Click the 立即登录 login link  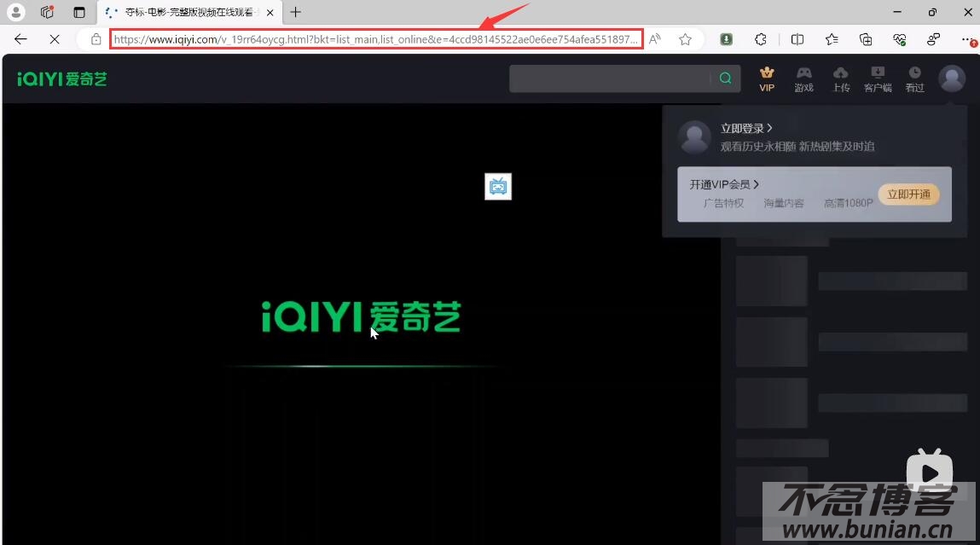[x=741, y=128]
